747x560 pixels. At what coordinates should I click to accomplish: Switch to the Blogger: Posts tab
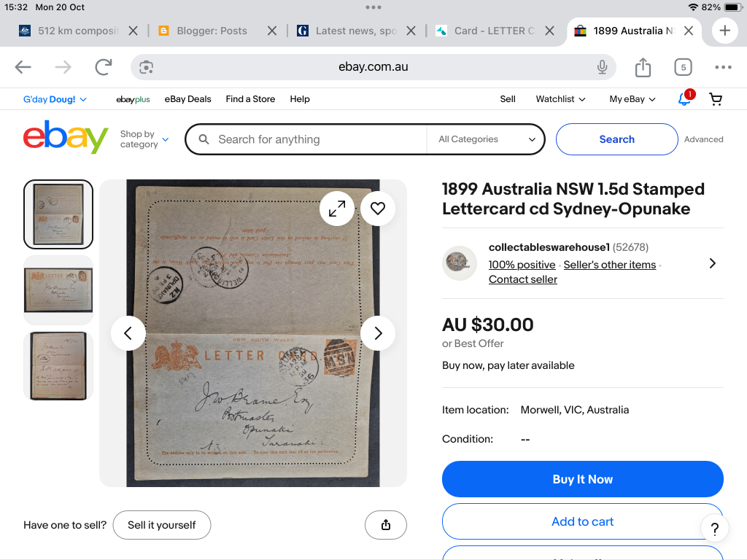coord(212,31)
